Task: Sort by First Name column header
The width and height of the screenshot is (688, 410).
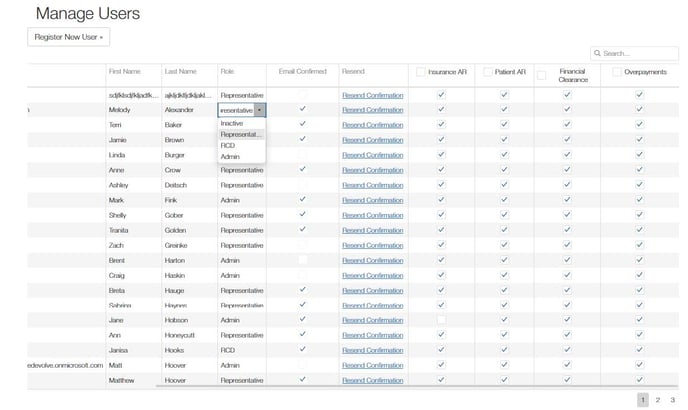Action: [125, 71]
